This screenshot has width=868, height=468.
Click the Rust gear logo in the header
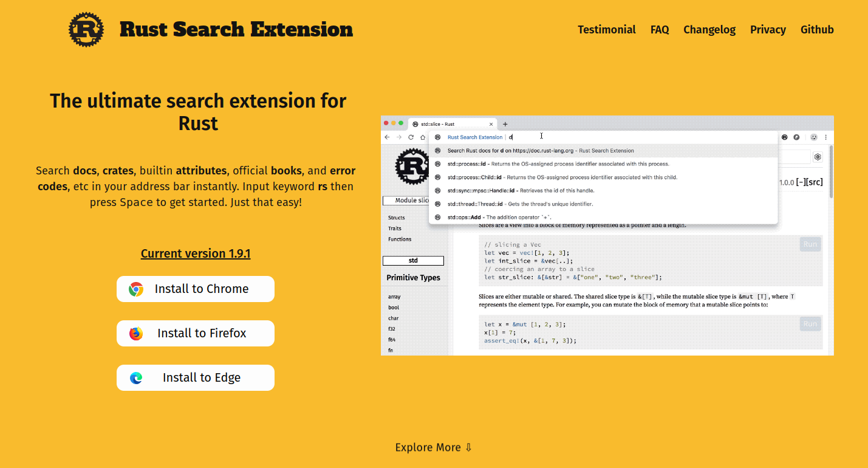click(x=87, y=30)
